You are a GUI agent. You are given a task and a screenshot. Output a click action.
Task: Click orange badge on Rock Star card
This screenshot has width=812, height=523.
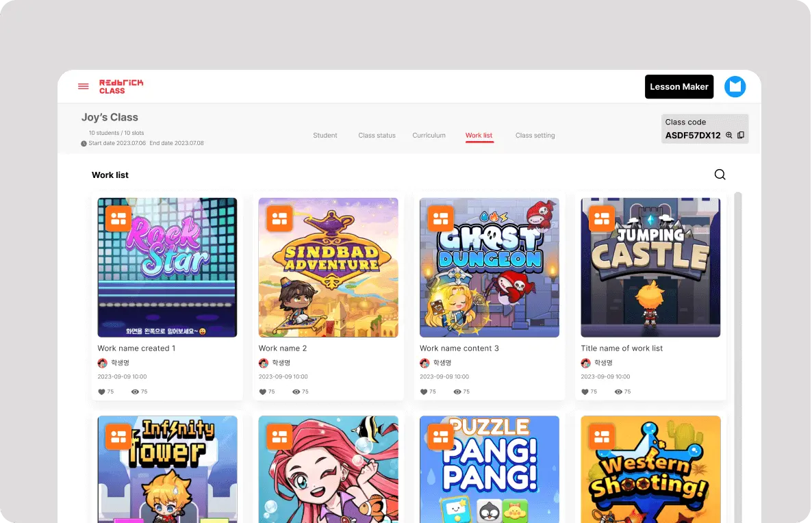click(x=118, y=218)
